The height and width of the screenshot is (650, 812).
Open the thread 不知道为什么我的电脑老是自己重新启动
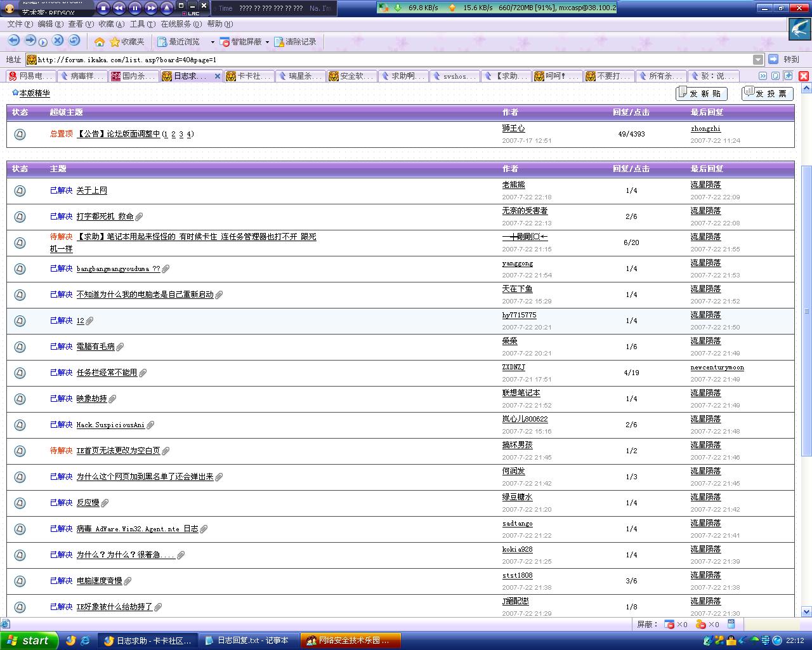point(145,295)
